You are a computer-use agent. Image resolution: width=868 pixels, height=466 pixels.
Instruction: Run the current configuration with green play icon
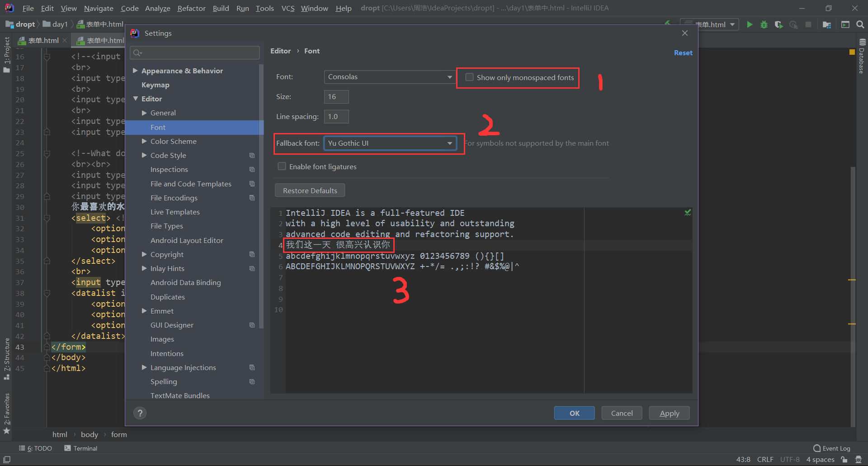pos(750,24)
